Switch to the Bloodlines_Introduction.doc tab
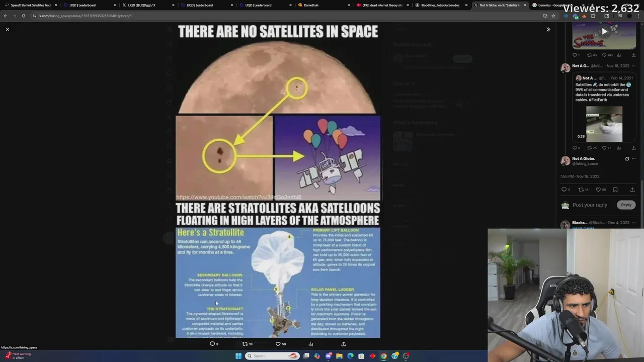This screenshot has height=362, width=644. [440, 5]
